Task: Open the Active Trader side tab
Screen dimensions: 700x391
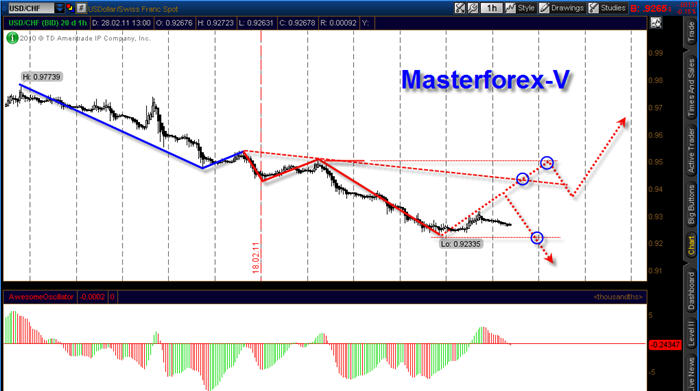Action: click(692, 151)
